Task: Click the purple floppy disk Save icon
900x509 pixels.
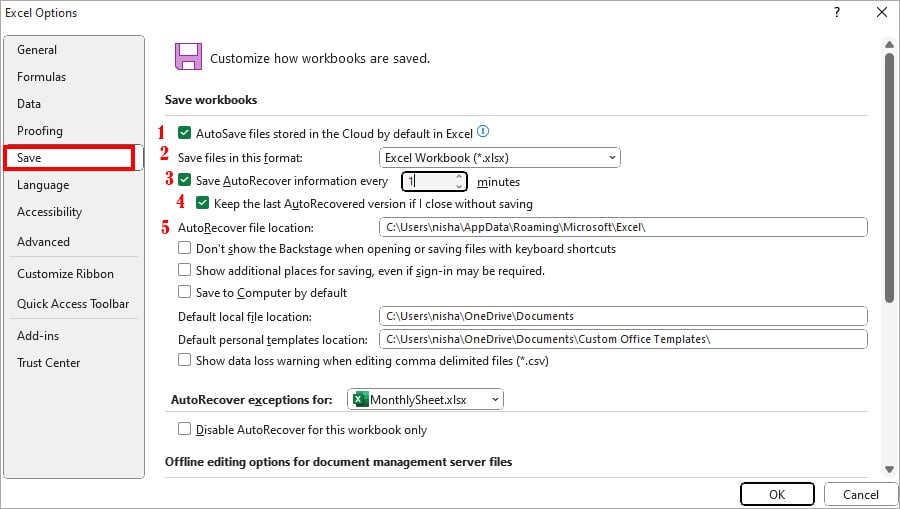Action: coord(188,56)
